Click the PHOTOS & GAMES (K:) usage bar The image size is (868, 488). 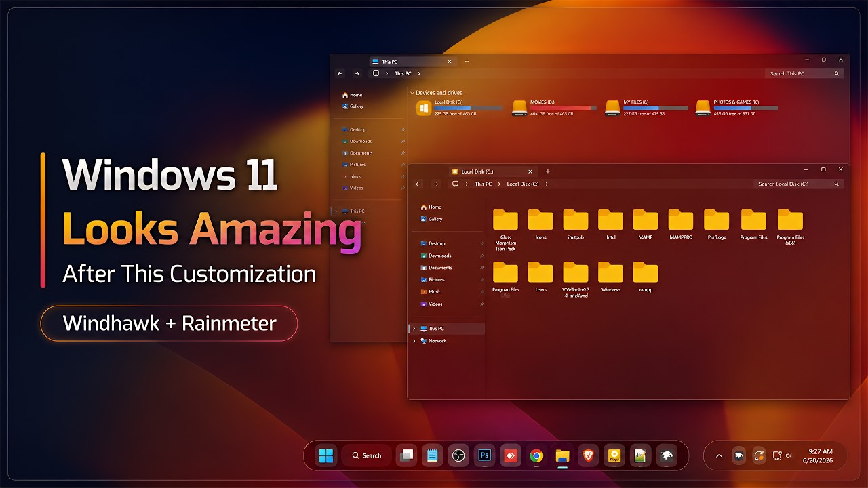coord(746,108)
